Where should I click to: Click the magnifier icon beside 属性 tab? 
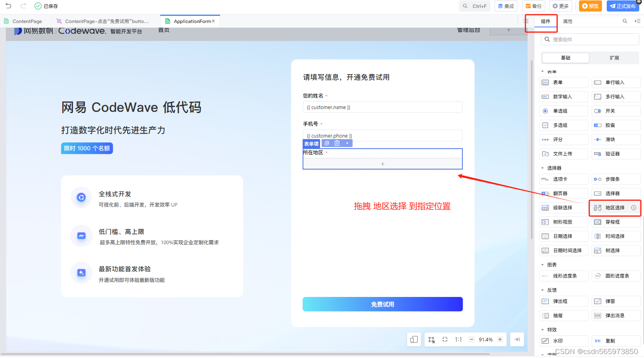click(x=625, y=21)
